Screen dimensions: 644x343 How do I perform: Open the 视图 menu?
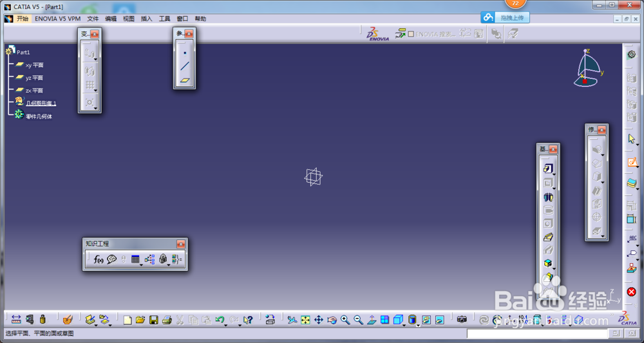(x=129, y=19)
